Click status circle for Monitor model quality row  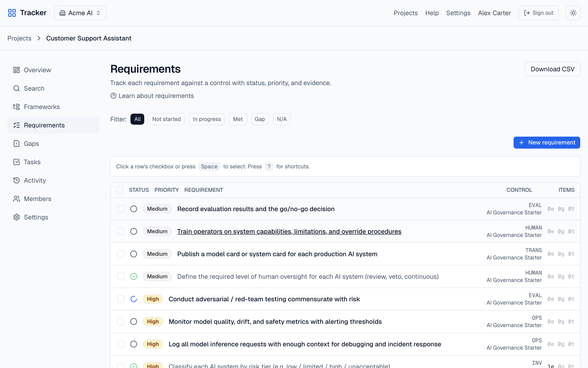134,322
